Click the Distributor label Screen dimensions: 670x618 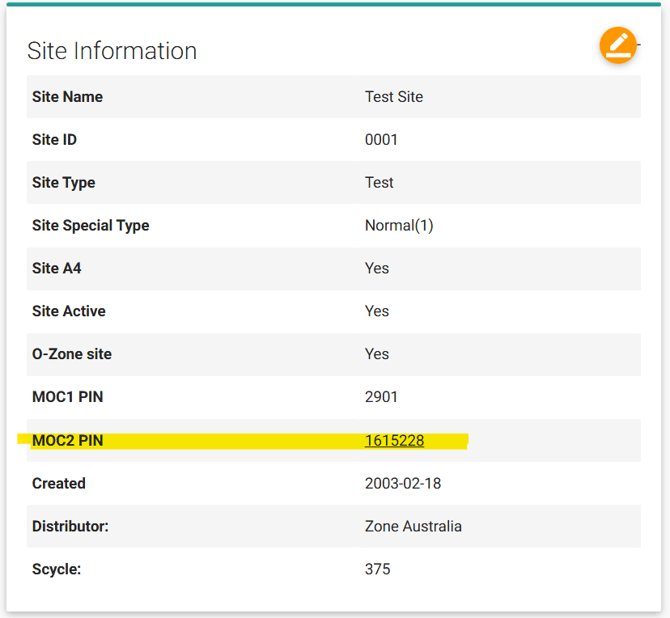69,526
